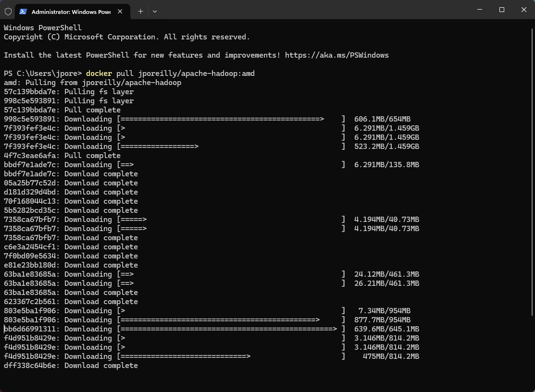Click '5b5282bcd35c: Download complete' line
Screen dimensions: 535x392
71,211
